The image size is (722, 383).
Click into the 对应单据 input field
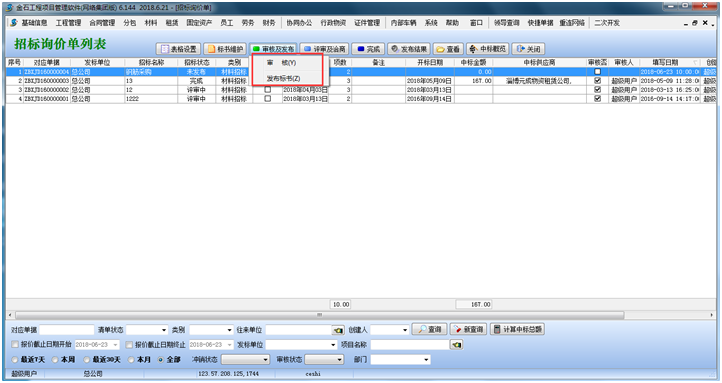pos(67,330)
